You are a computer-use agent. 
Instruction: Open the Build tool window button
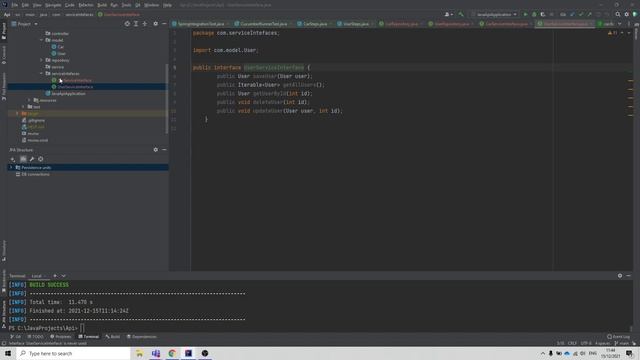(x=113, y=337)
